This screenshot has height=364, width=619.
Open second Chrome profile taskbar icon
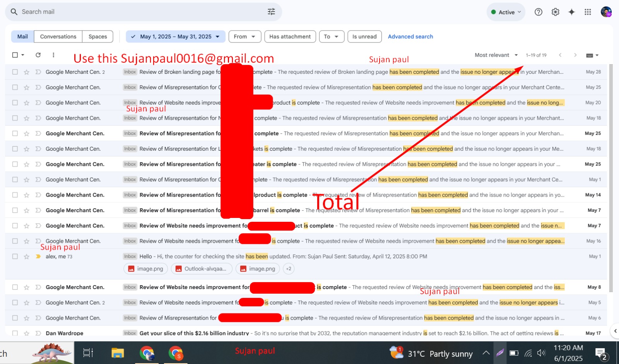176,353
